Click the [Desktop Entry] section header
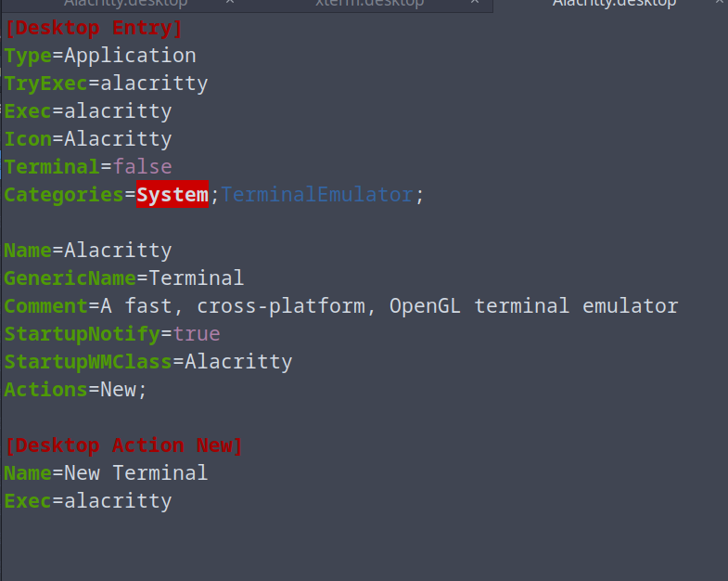Viewport: 728px width, 581px height. click(x=94, y=28)
